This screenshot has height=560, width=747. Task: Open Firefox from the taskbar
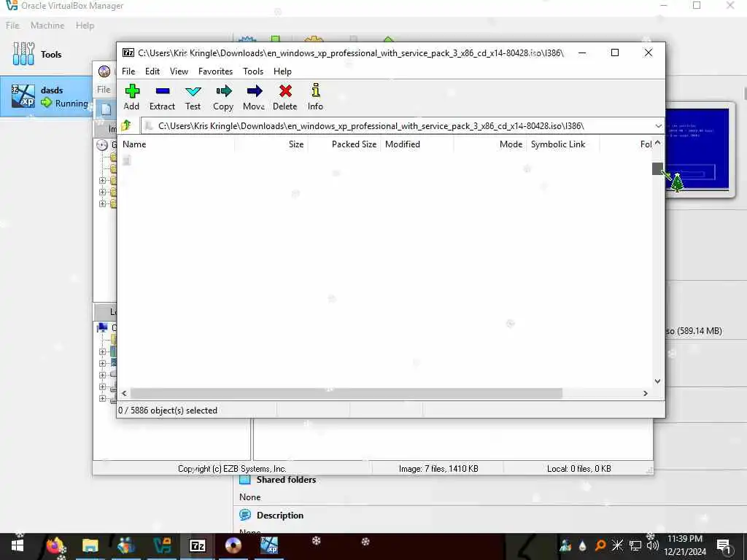click(x=55, y=545)
